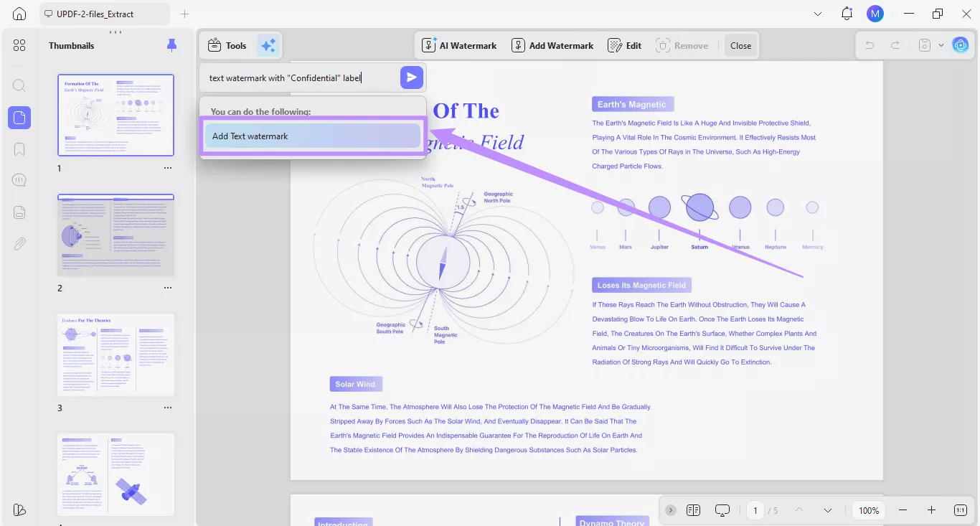This screenshot has width=980, height=526.
Task: Expand the tab list chevron in title bar
Action: click(819, 14)
